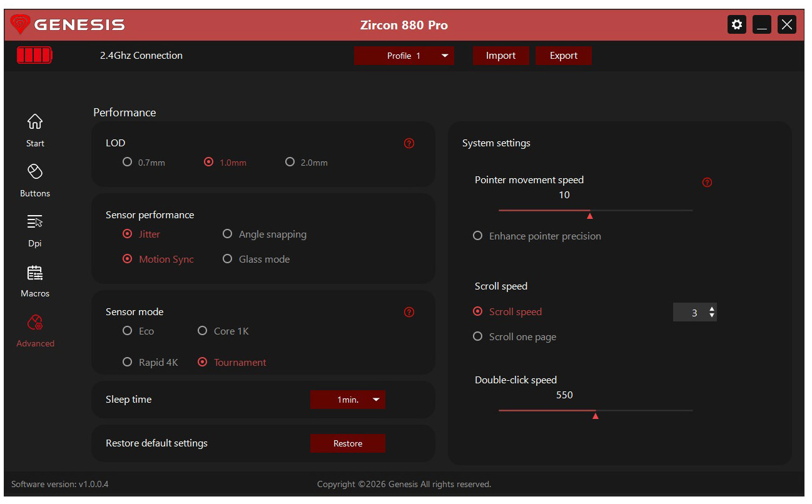This screenshot has width=812, height=504.
Task: Open the Start home icon
Action: click(x=35, y=121)
